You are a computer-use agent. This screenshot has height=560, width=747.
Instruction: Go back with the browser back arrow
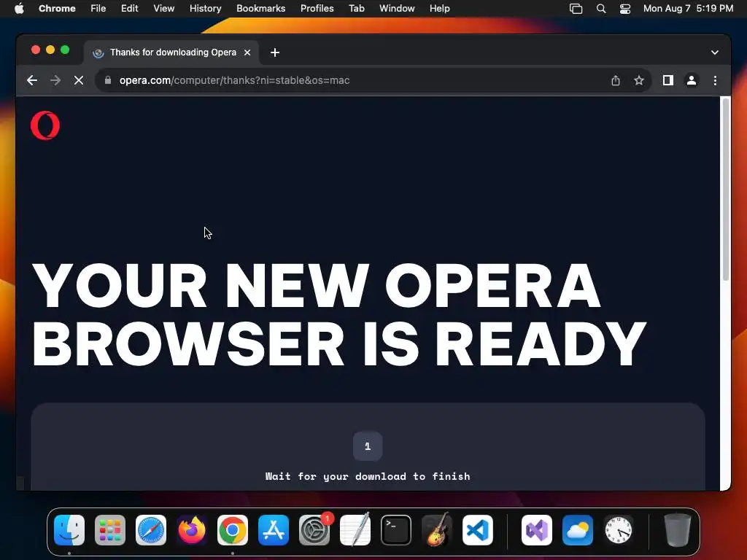tap(32, 80)
